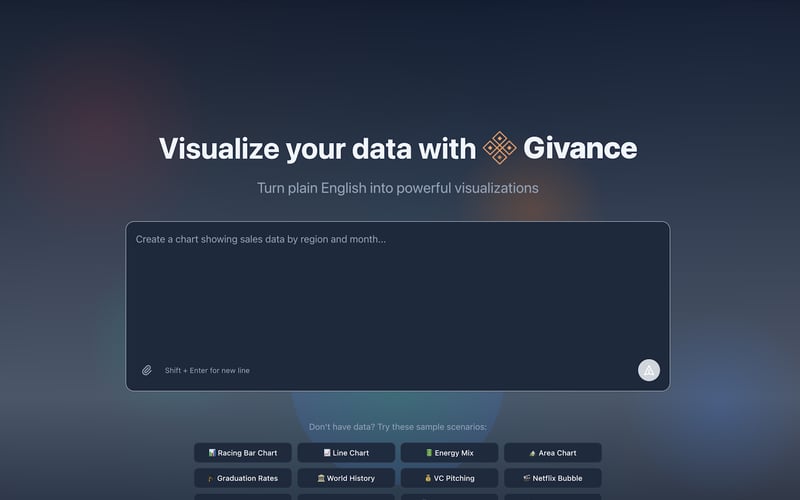Screen dimensions: 800x500
Task: Click the 'Turn plain English' subtitle
Action: point(397,188)
